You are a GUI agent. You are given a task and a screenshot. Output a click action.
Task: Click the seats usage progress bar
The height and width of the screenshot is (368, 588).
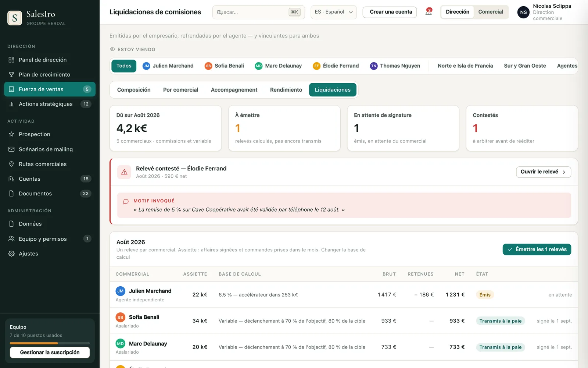click(50, 343)
